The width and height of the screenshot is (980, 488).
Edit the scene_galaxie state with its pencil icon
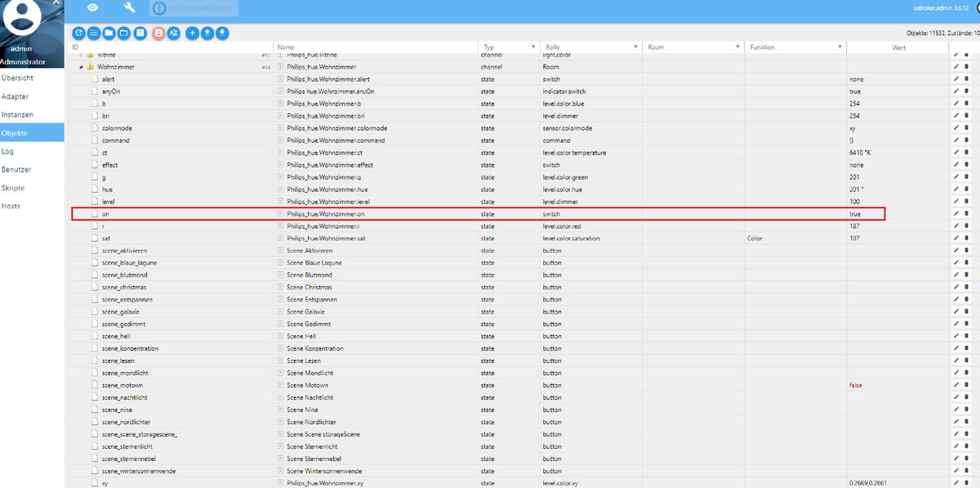pyautogui.click(x=956, y=311)
